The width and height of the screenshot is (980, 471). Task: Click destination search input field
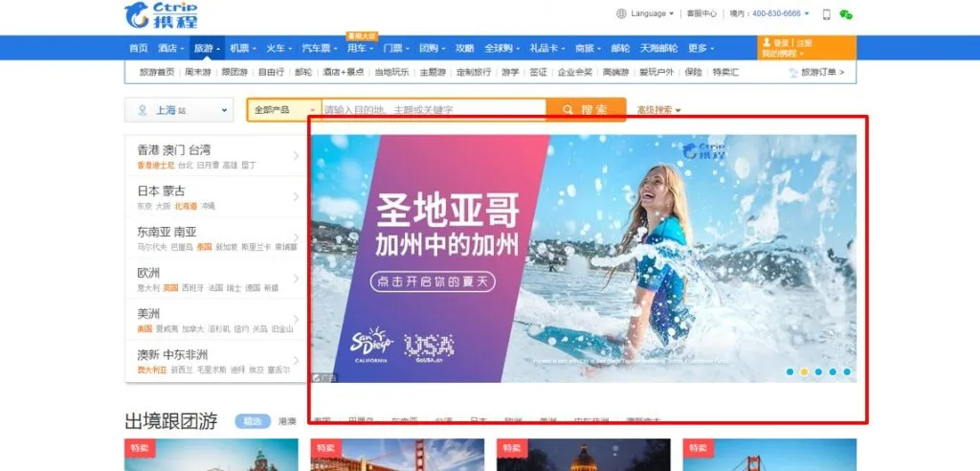coord(434,110)
